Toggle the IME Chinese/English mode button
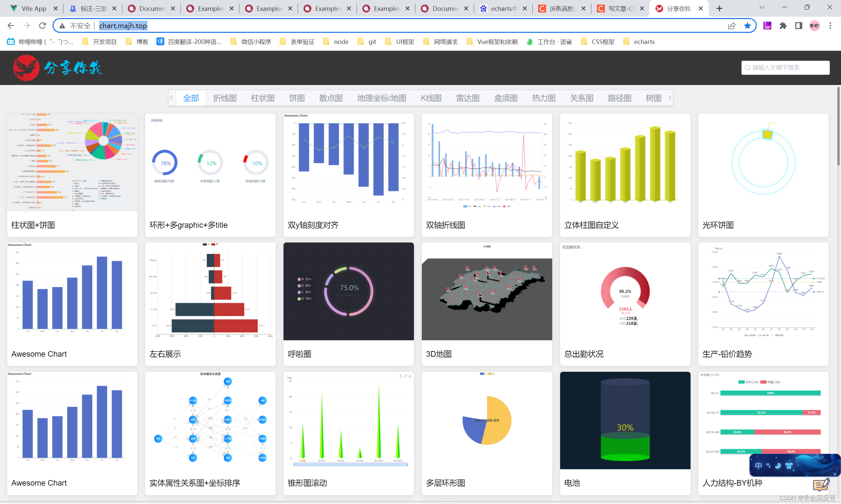 pos(759,466)
